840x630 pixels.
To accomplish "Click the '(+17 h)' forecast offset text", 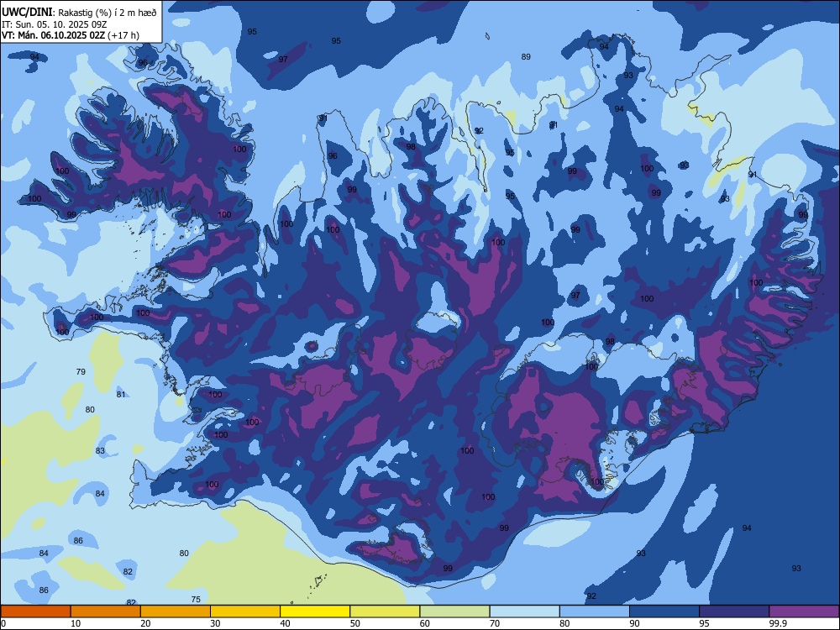I will (x=123, y=35).
